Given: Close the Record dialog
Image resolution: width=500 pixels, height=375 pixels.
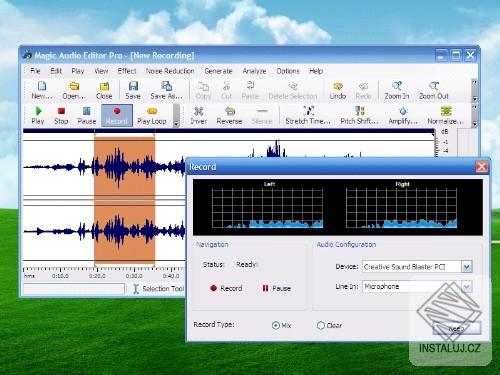Looking at the screenshot, I should pos(482,166).
